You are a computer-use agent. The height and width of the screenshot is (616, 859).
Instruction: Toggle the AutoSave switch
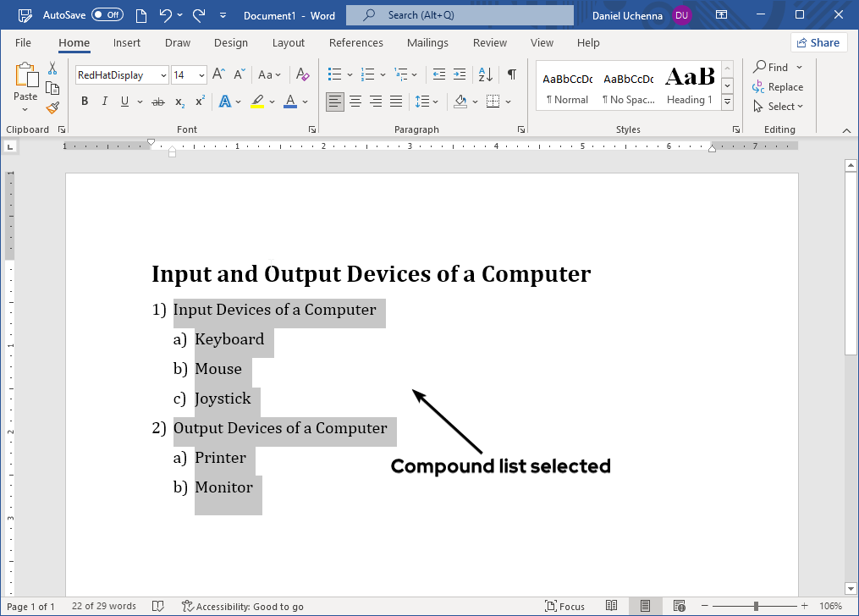coord(107,15)
